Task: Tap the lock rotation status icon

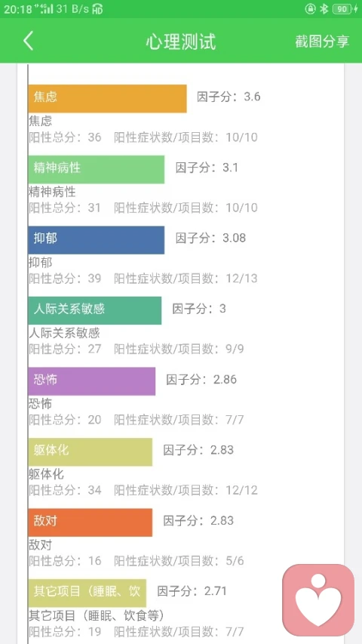Action: tap(310, 9)
